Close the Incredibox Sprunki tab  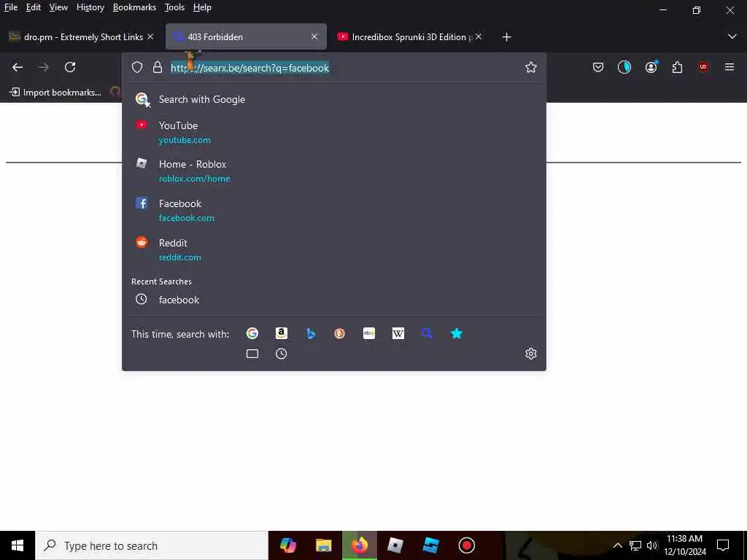pyautogui.click(x=479, y=36)
